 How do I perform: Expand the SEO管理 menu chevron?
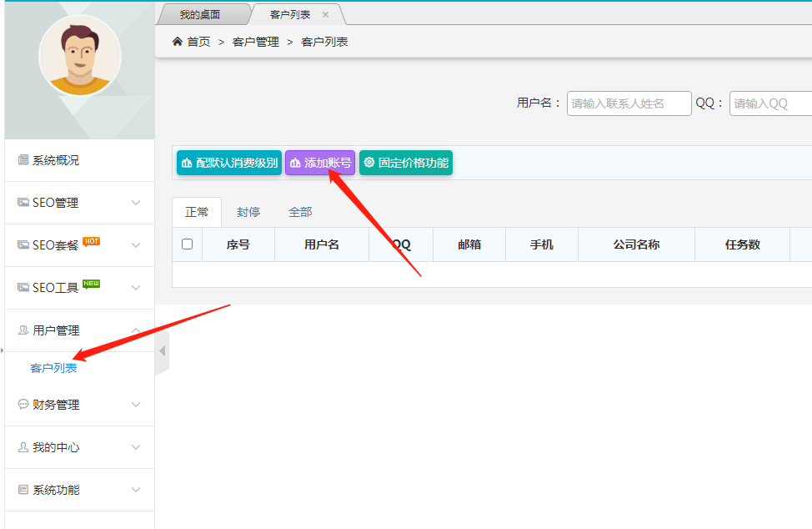(x=136, y=203)
